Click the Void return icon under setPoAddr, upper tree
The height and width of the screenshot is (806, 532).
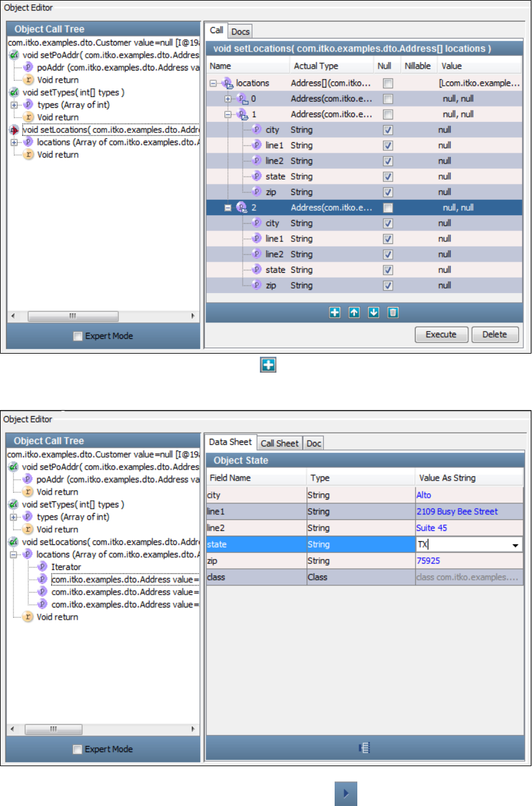point(28,80)
